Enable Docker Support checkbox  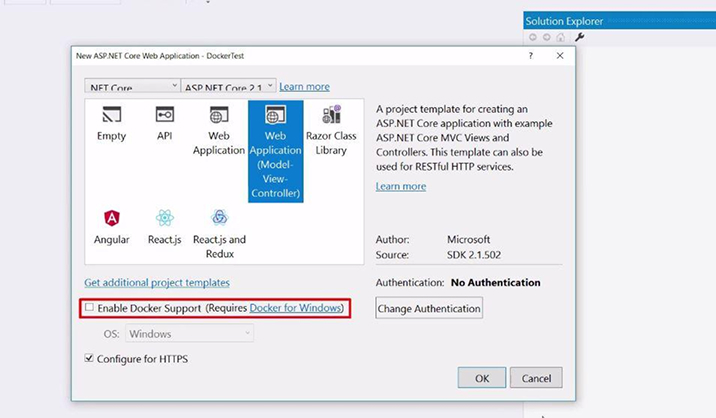(x=90, y=308)
